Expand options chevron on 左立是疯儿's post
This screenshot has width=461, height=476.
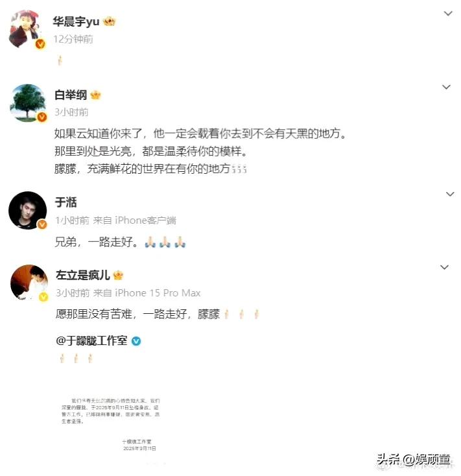444,267
